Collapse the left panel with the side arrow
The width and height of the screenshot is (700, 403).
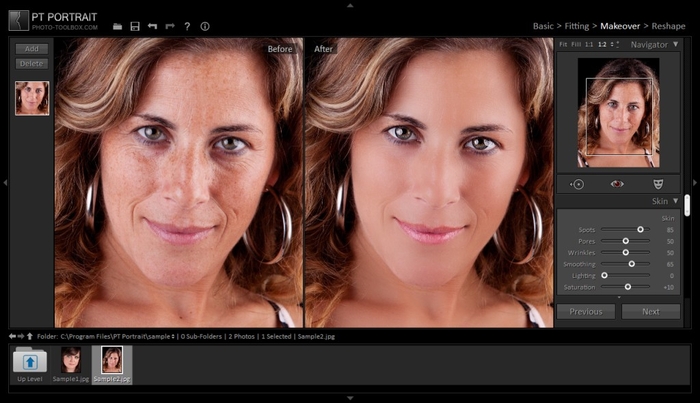point(5,183)
